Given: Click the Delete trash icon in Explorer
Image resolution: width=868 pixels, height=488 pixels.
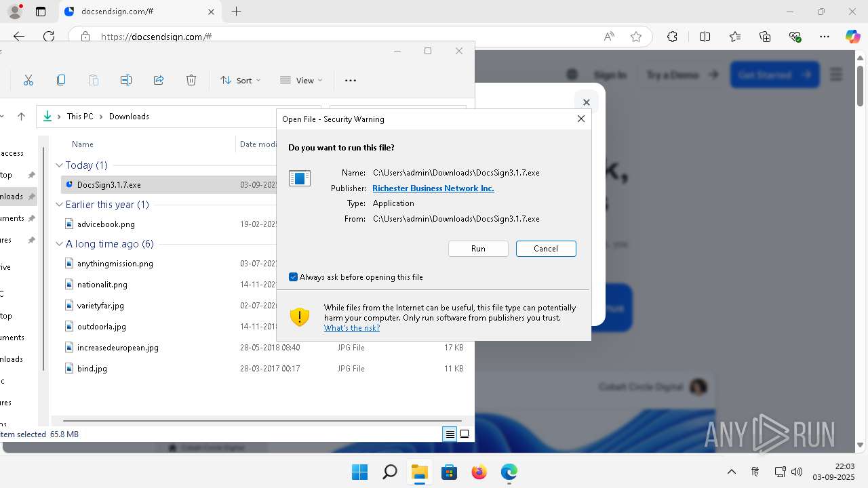Looking at the screenshot, I should (x=191, y=80).
